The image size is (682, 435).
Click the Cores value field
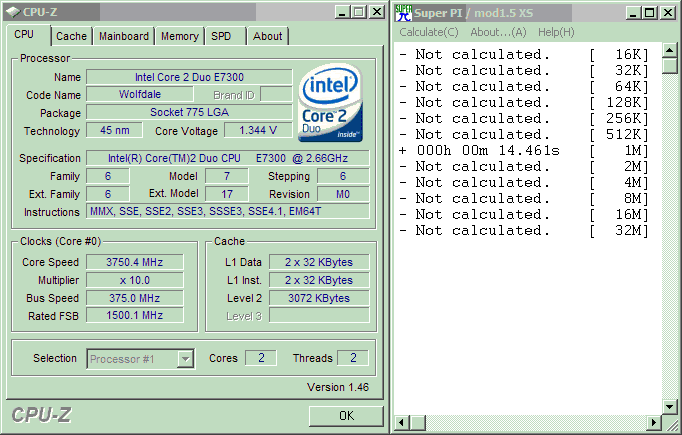click(x=261, y=358)
